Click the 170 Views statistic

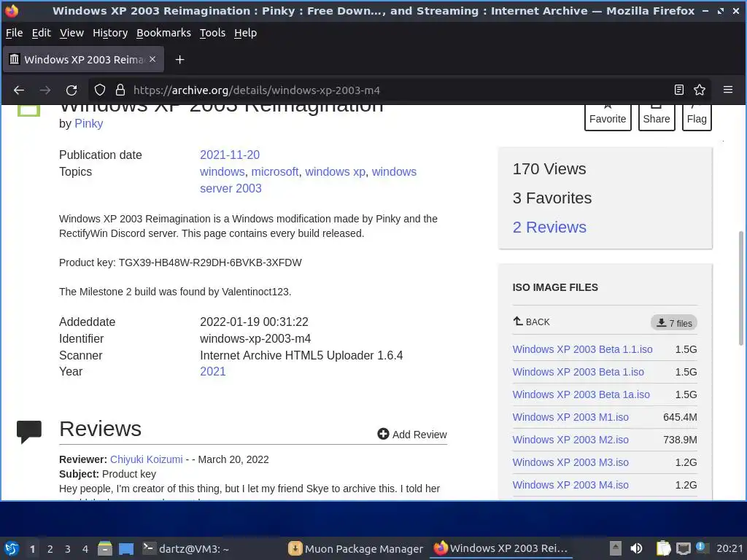pyautogui.click(x=549, y=168)
